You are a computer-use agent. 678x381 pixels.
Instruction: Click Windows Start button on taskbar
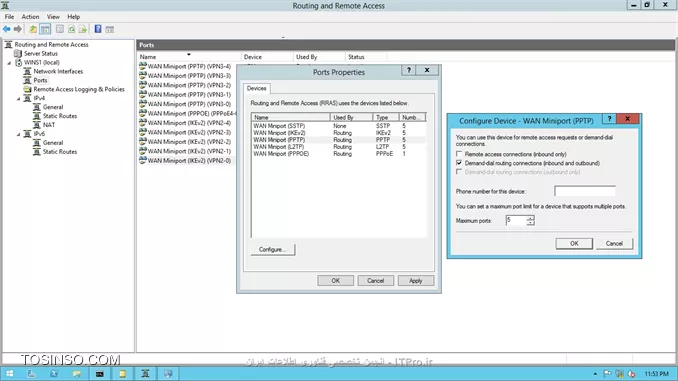point(9,374)
